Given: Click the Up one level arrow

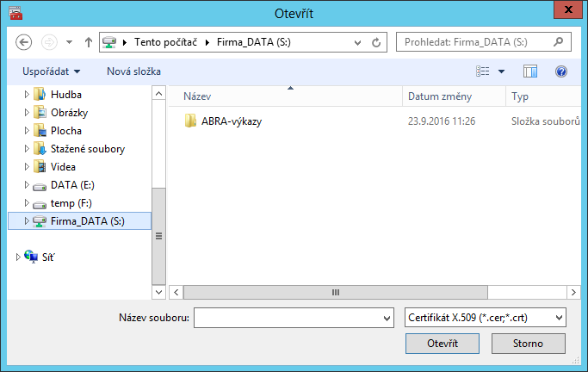Looking at the screenshot, I should pos(88,41).
